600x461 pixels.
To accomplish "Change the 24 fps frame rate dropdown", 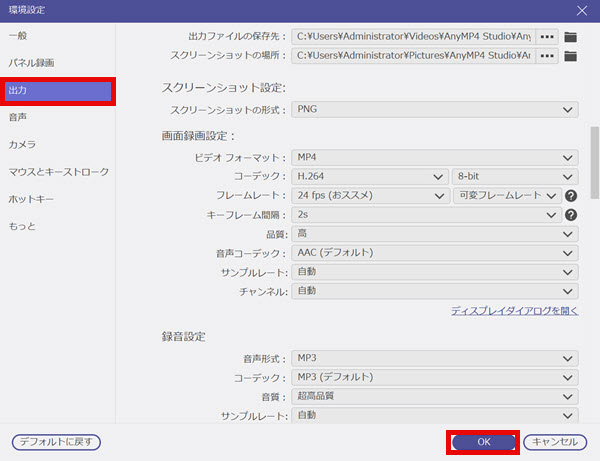I will coord(369,196).
